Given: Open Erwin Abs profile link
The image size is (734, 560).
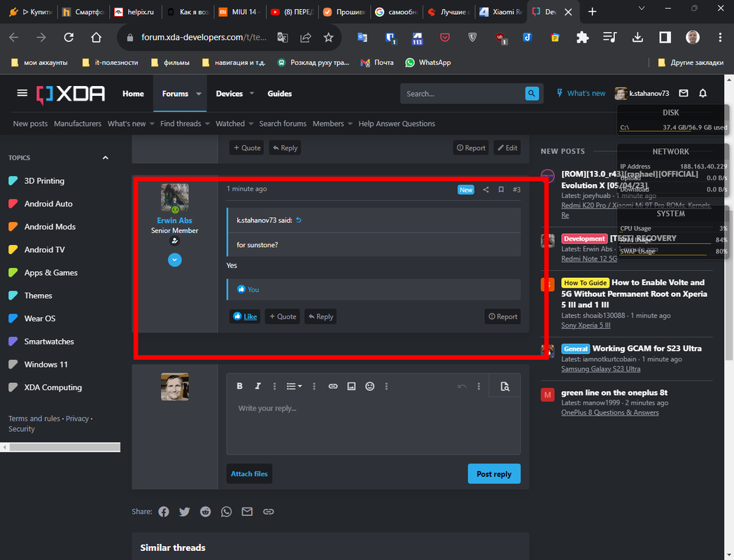Looking at the screenshot, I should point(175,220).
